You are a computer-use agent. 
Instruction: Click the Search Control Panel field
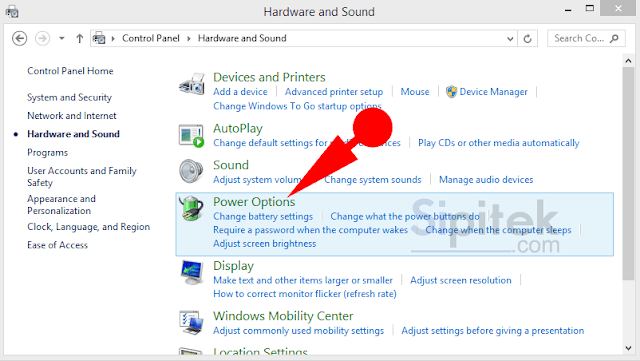(586, 38)
